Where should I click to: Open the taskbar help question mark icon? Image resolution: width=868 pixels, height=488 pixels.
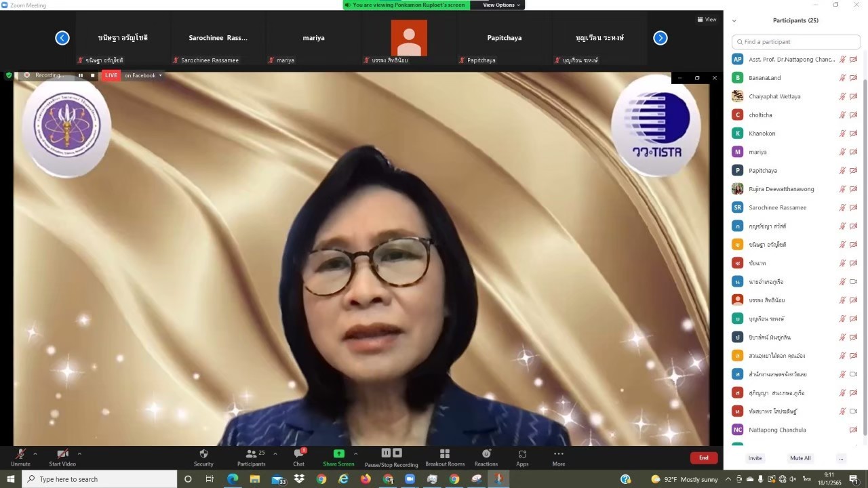(x=625, y=479)
